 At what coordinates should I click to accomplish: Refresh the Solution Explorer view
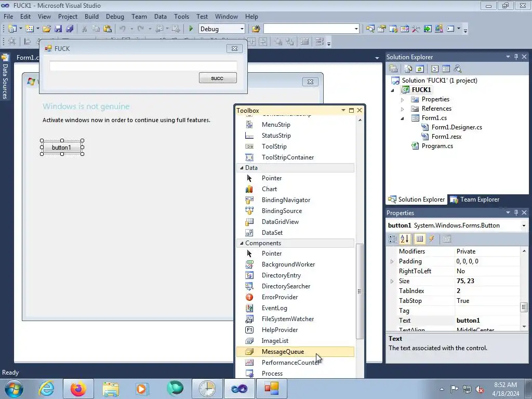pos(420,69)
